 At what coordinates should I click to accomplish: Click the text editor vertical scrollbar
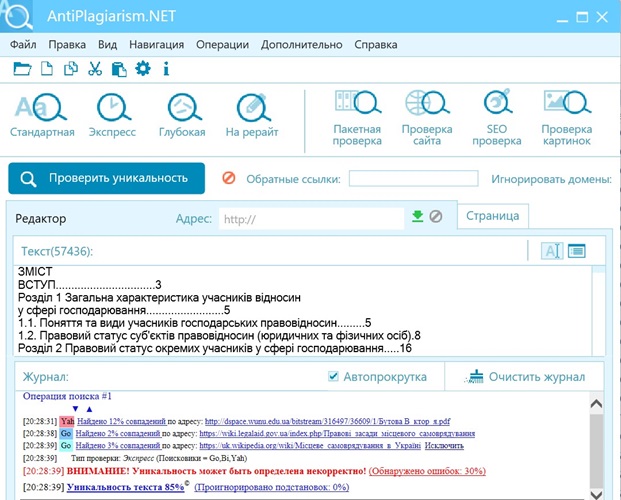click(598, 311)
